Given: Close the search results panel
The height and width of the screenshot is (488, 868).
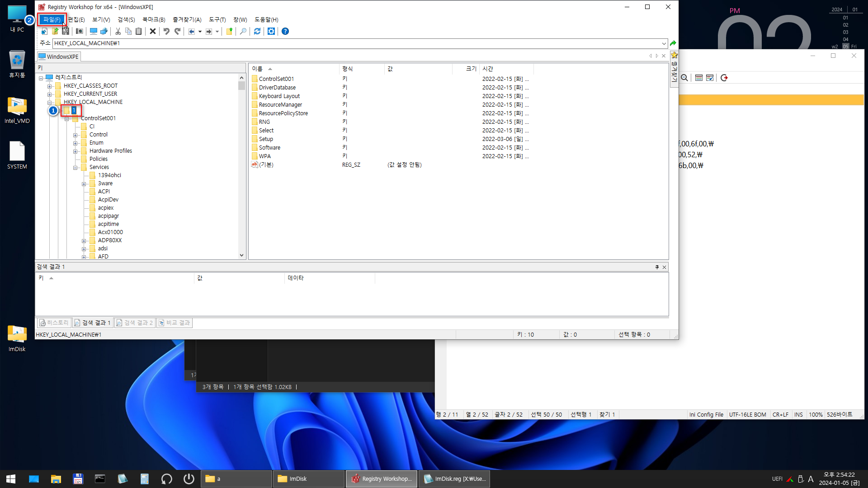Looking at the screenshot, I should (x=664, y=267).
